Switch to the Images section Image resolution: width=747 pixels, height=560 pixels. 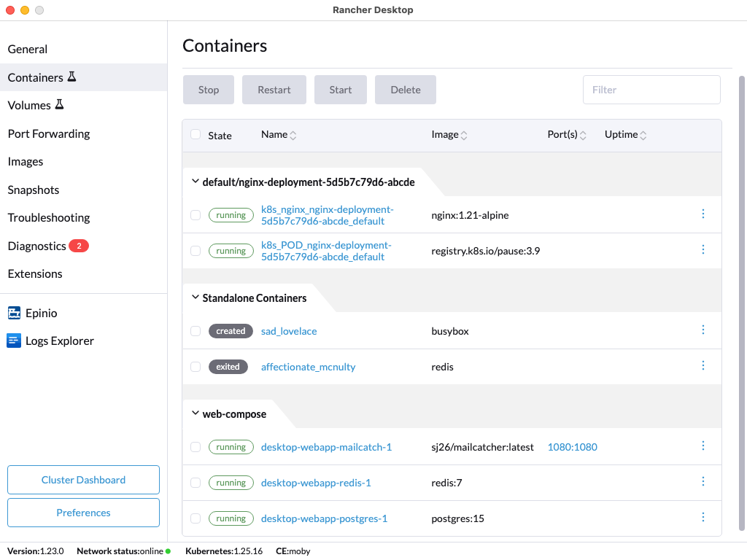(x=83, y=161)
